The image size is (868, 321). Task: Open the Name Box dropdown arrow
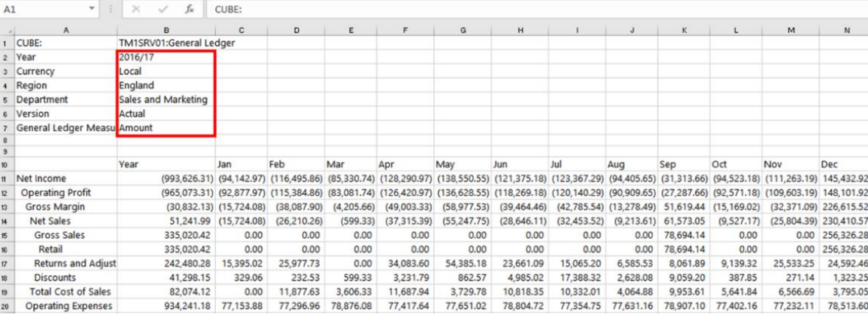point(91,10)
